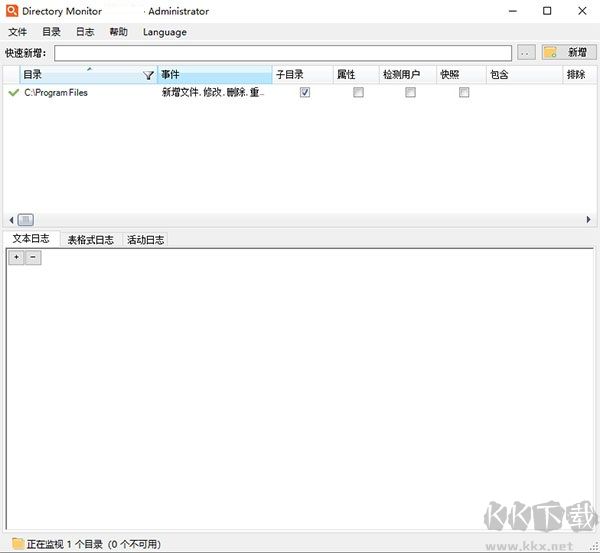Image resolution: width=600 pixels, height=553 pixels.
Task: Click the green checkmark status icon for C:\Program Files
Action: [x=14, y=93]
